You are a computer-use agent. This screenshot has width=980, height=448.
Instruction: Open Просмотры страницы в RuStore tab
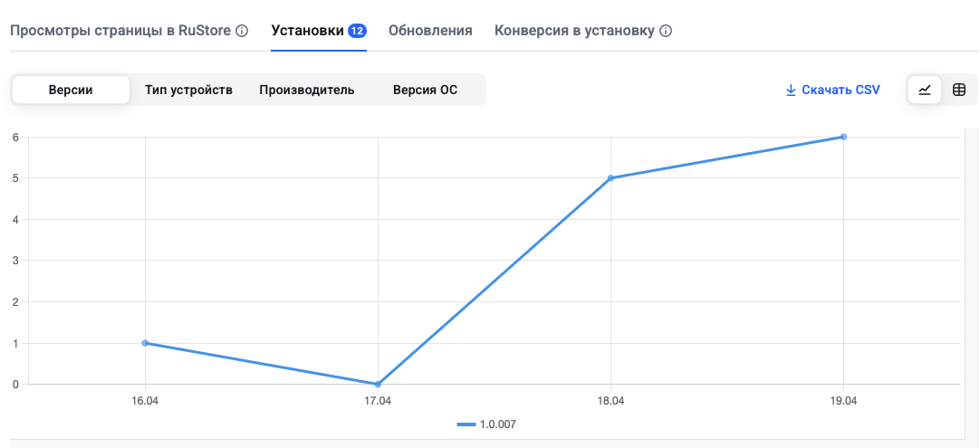tap(120, 31)
